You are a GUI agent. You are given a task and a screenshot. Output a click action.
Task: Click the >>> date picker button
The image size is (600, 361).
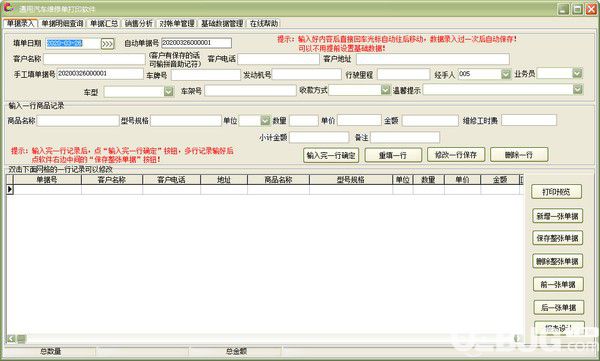click(108, 44)
